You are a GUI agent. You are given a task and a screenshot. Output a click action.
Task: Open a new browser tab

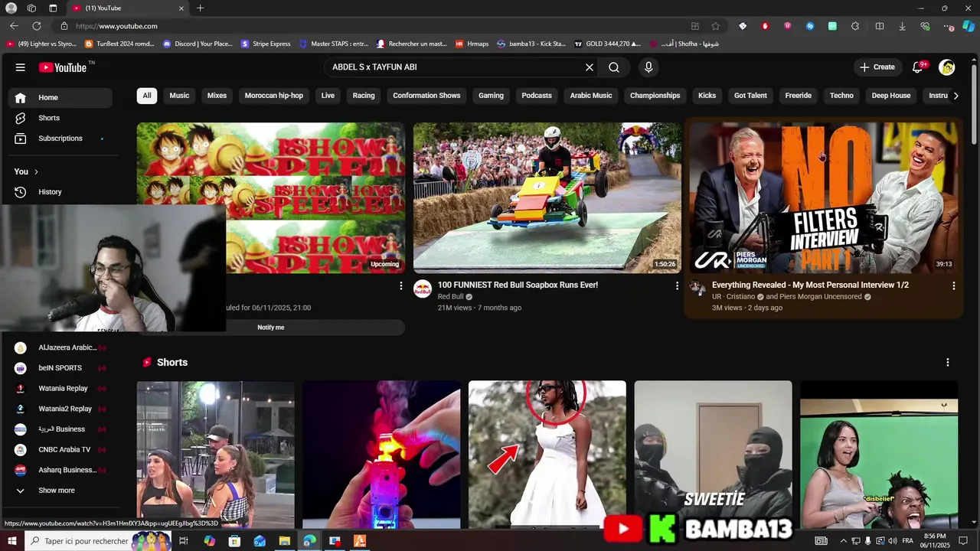coord(200,8)
